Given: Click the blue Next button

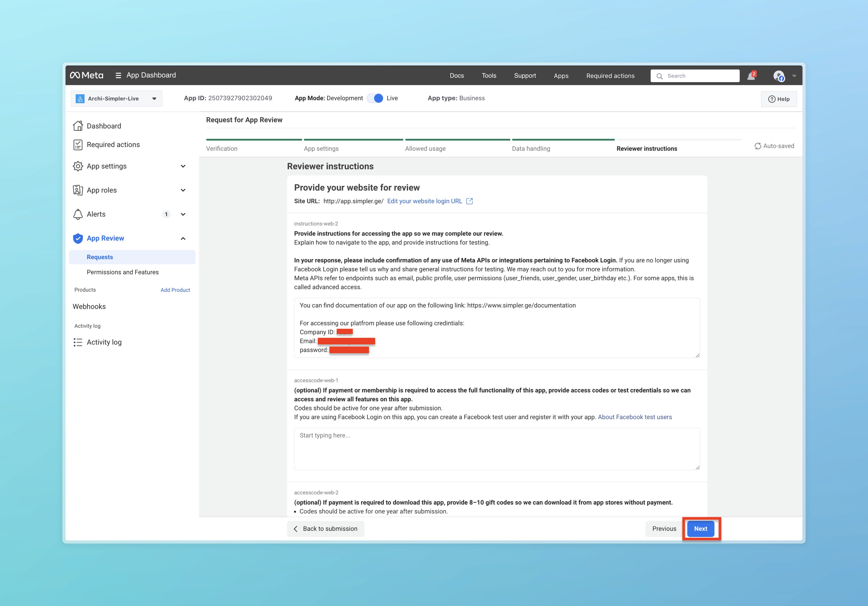Looking at the screenshot, I should click(700, 529).
